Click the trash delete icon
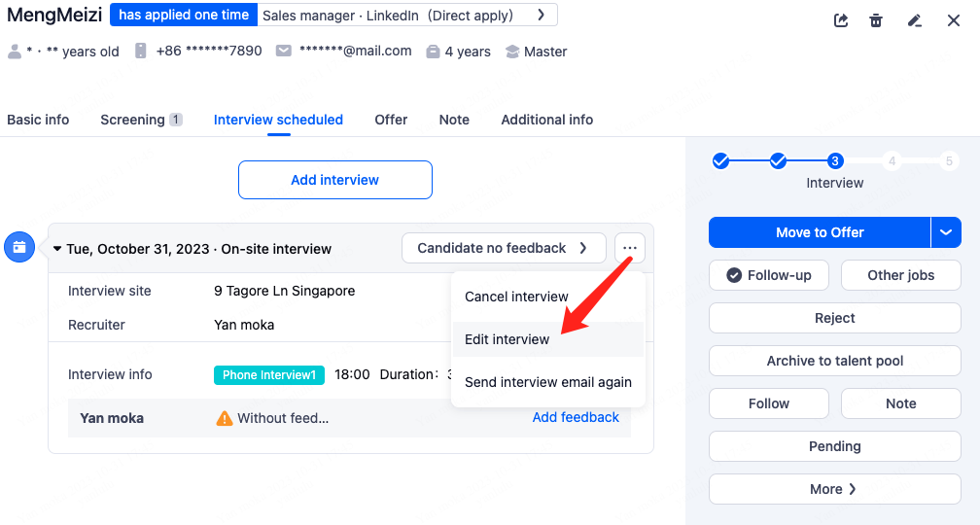Viewport: 980px width, 525px height. [x=876, y=20]
